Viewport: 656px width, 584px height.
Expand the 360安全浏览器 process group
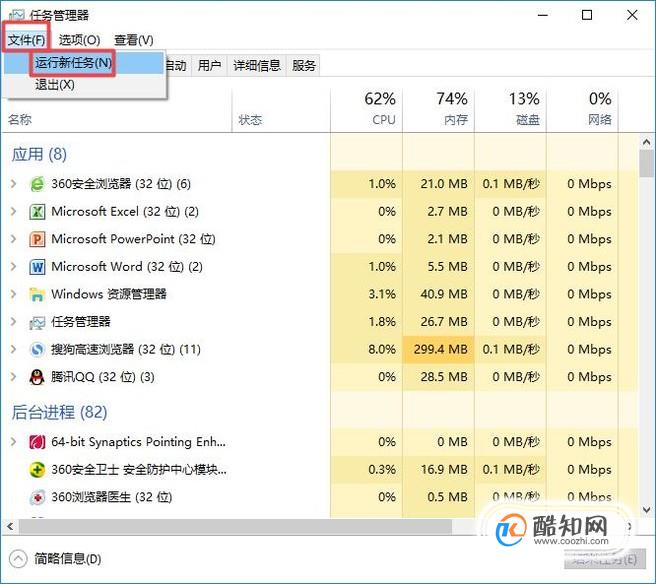(14, 184)
